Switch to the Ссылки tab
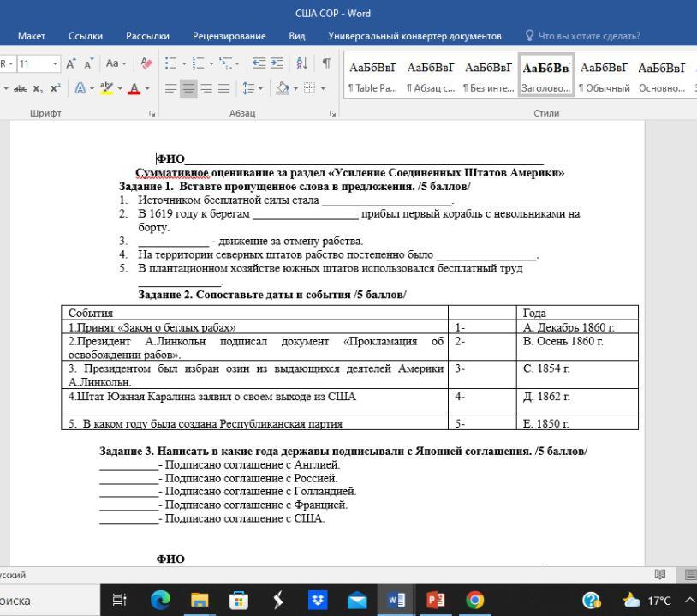The width and height of the screenshot is (697, 616). [86, 36]
